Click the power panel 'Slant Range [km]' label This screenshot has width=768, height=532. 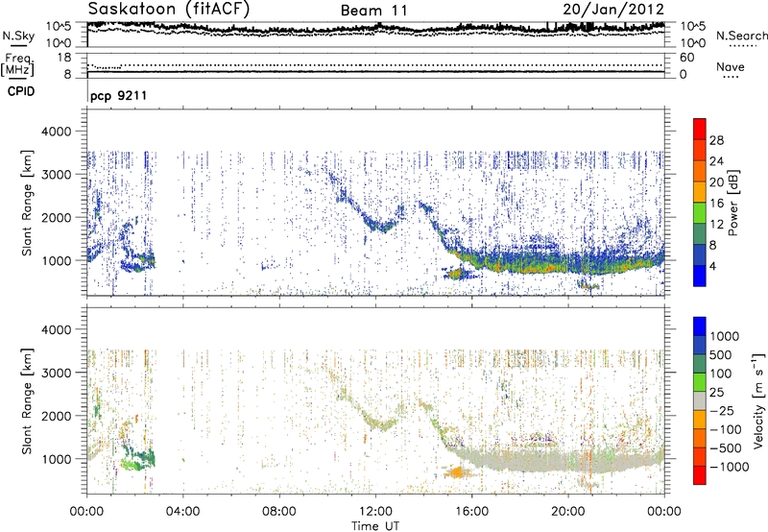(27, 203)
